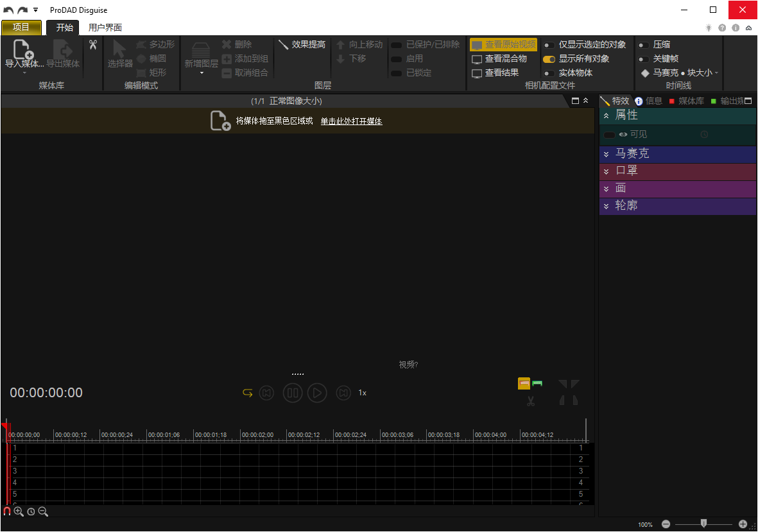Image resolution: width=758 pixels, height=532 pixels.
Task: 点击播放按钮预览视频
Action: click(x=317, y=392)
